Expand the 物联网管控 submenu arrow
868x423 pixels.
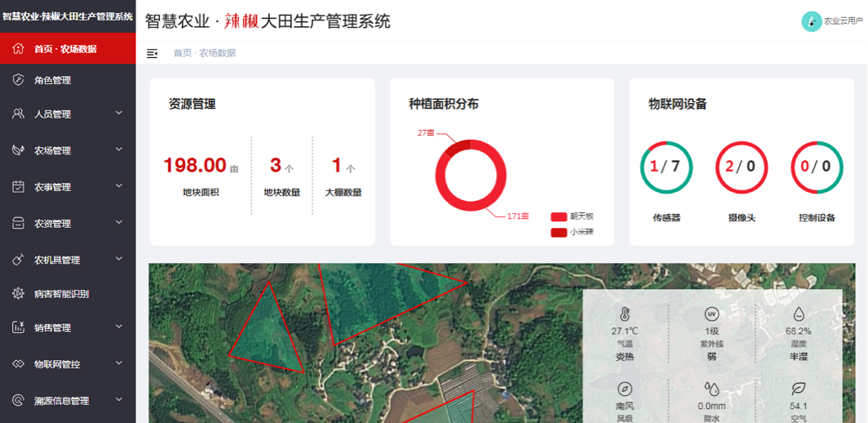click(119, 363)
